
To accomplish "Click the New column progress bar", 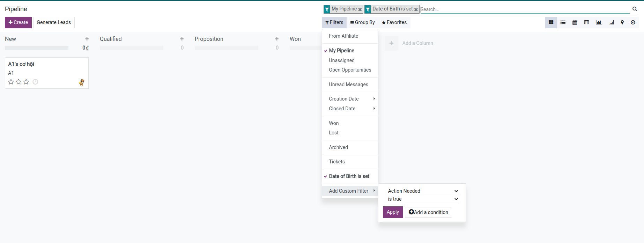I will tap(37, 48).
